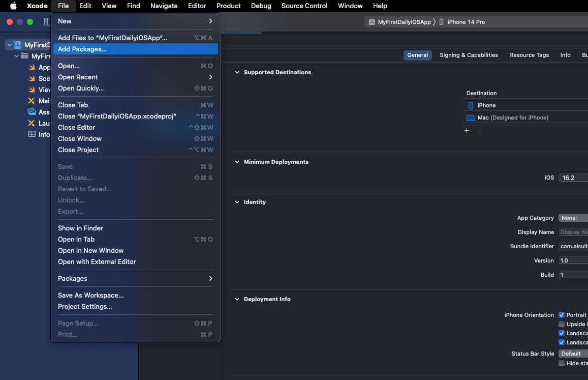
Task: Enable Portrait orientation checkbox
Action: [x=562, y=315]
